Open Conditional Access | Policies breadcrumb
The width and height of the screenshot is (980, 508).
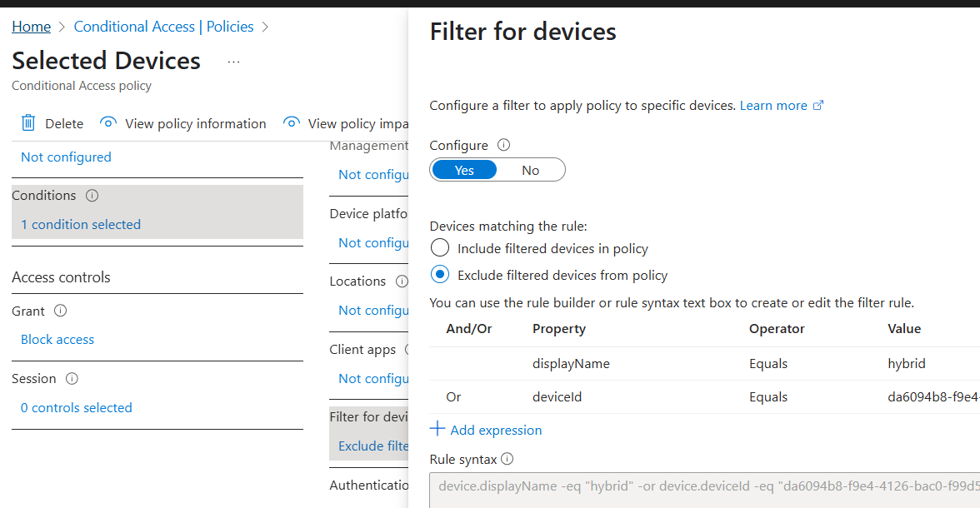[163, 27]
